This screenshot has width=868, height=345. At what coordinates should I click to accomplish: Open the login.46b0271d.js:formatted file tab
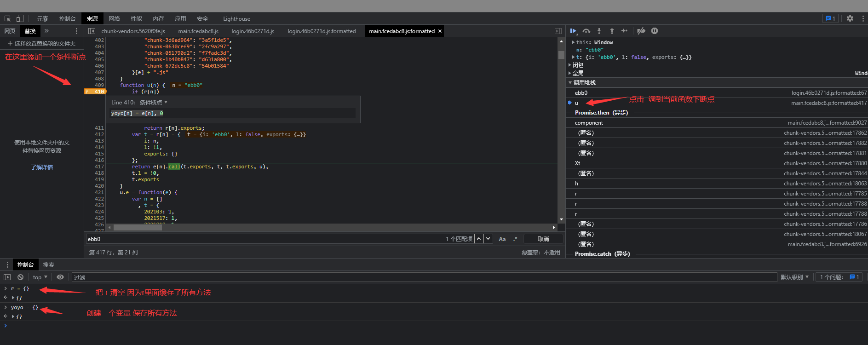(322, 31)
